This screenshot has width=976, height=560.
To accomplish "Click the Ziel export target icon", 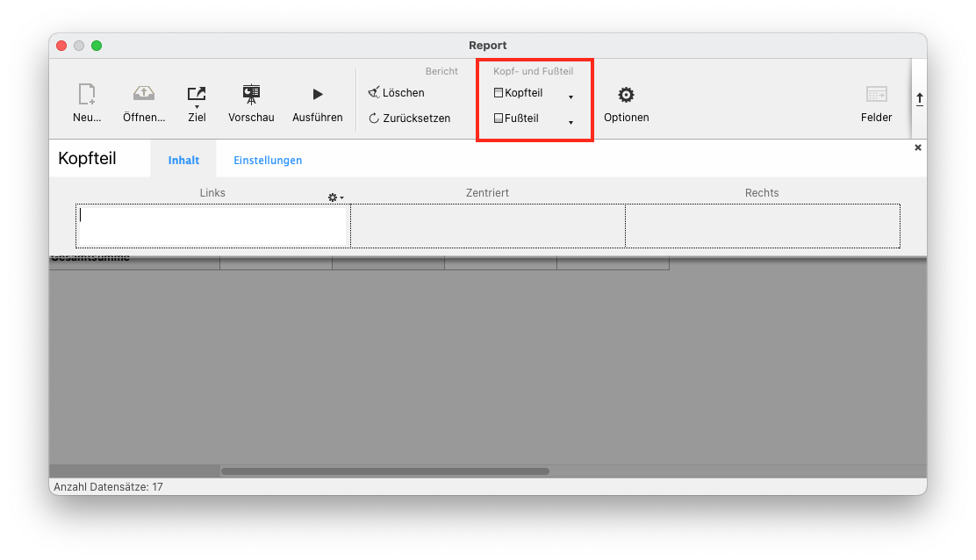I will click(197, 95).
